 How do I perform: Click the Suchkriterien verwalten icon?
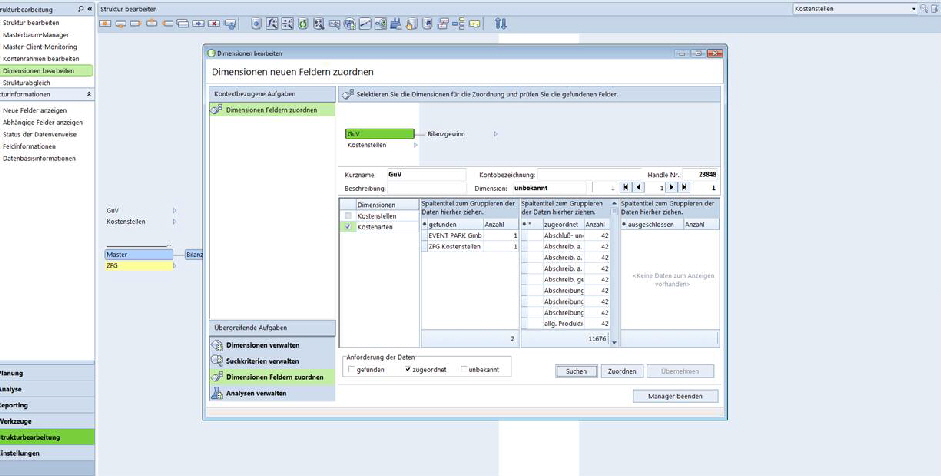point(217,361)
